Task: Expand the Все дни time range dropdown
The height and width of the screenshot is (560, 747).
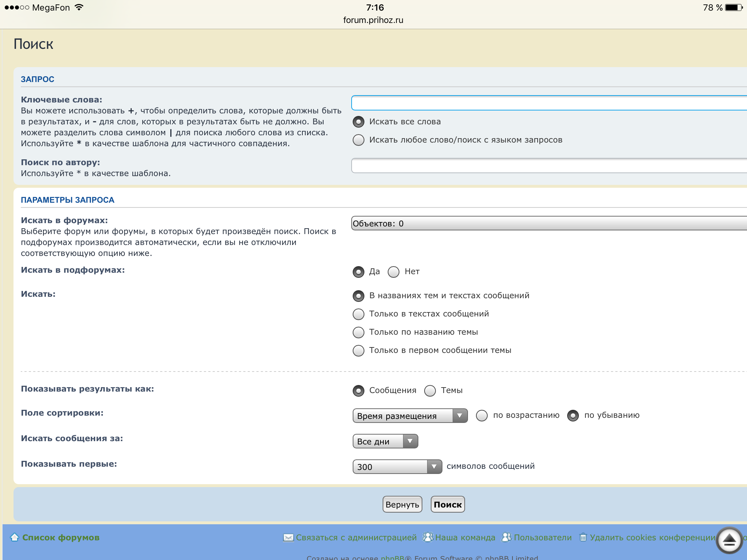Action: (385, 441)
